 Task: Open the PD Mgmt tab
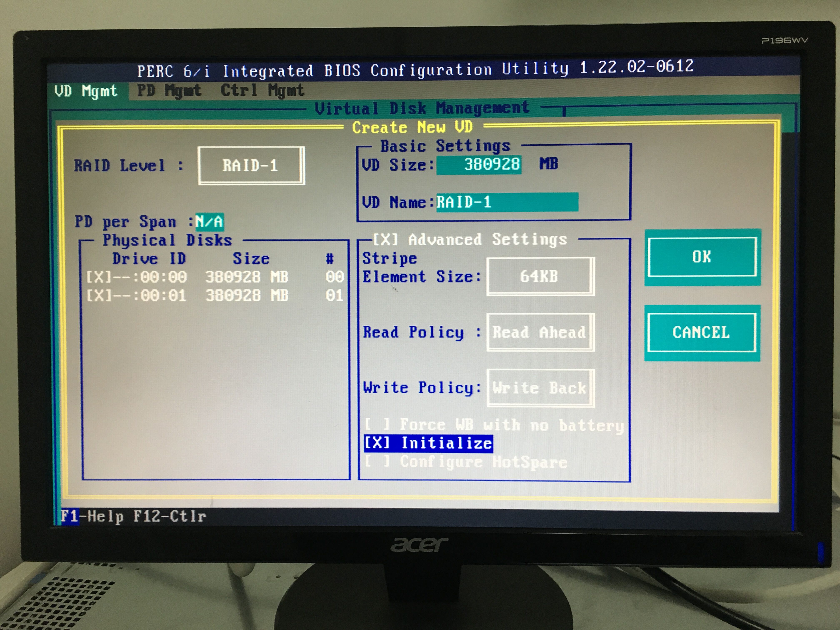pyautogui.click(x=169, y=91)
